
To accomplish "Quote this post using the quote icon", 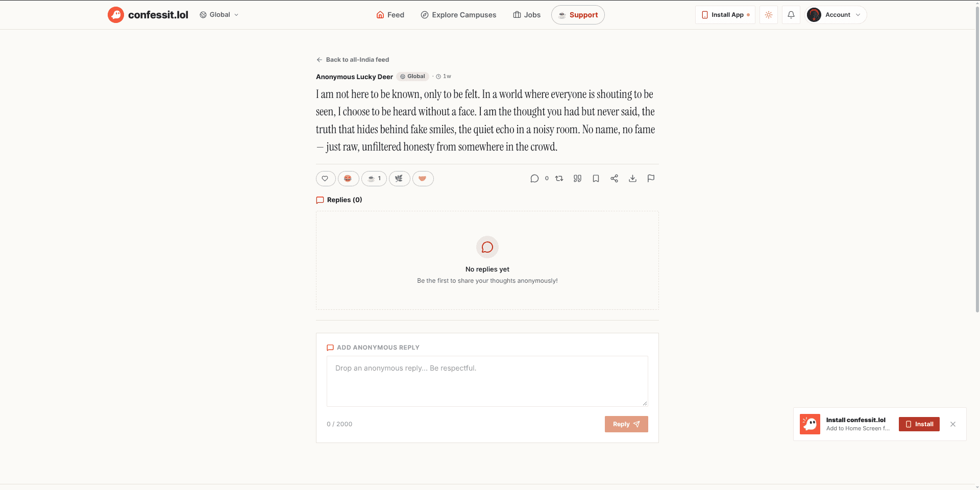I will (577, 179).
